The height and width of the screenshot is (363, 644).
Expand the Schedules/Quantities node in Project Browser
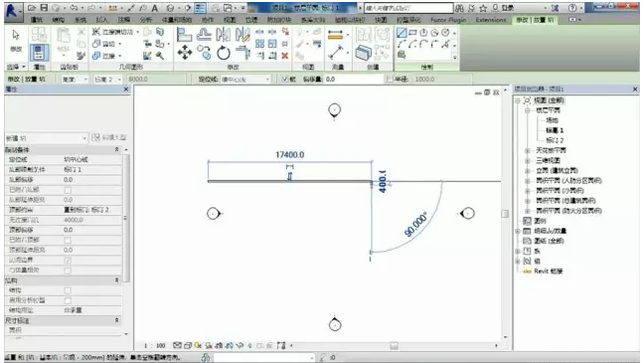518,231
